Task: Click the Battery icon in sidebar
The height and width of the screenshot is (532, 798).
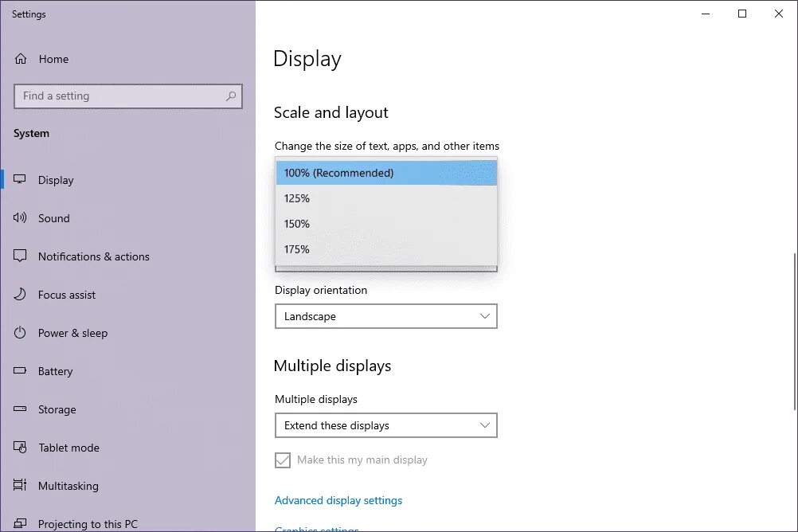Action: pyautogui.click(x=20, y=370)
